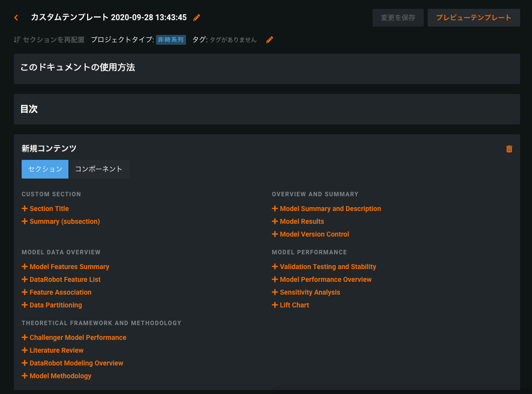Screen dimensions: 532x394
Task: Click the pencil icon to edit tags
Action: 269,40
